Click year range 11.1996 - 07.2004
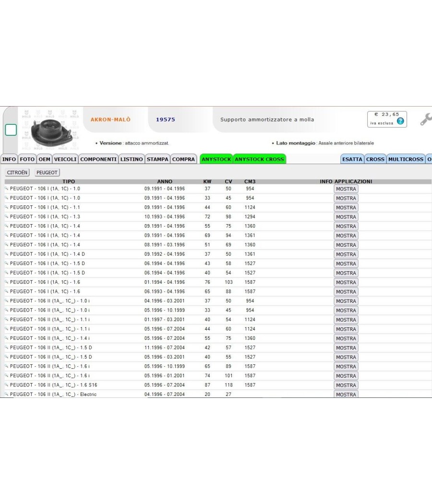 coord(165,348)
